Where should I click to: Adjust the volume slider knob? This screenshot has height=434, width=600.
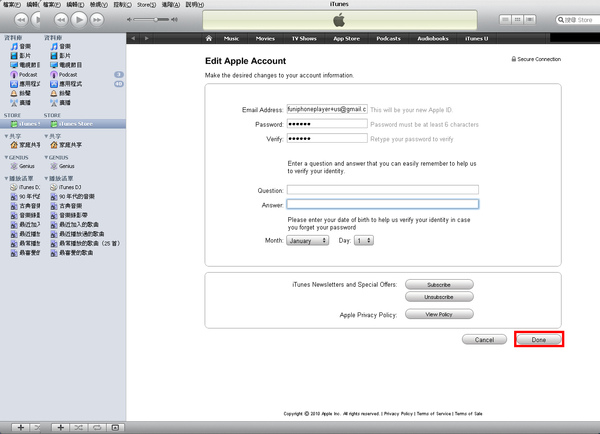click(x=156, y=19)
